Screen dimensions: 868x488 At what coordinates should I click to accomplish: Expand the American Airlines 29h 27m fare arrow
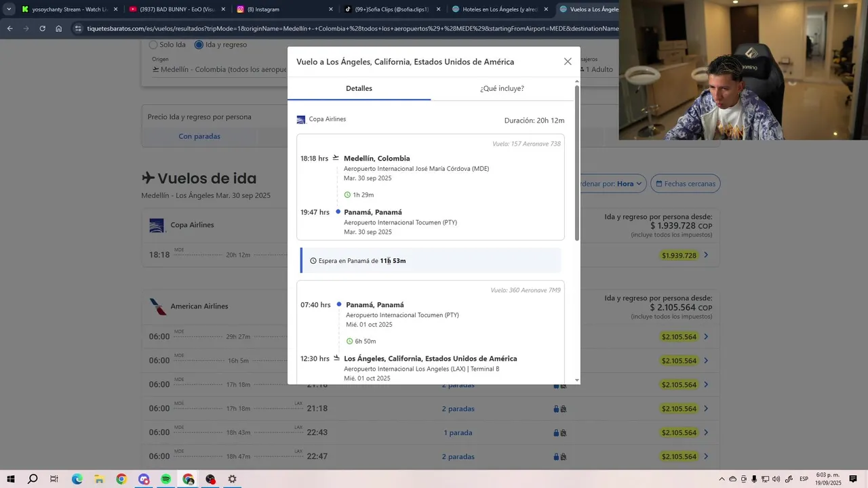tap(706, 337)
